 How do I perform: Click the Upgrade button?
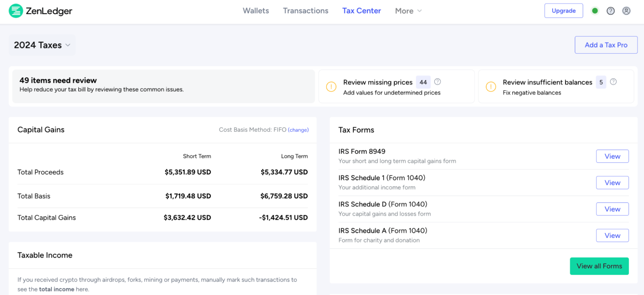coord(563,11)
